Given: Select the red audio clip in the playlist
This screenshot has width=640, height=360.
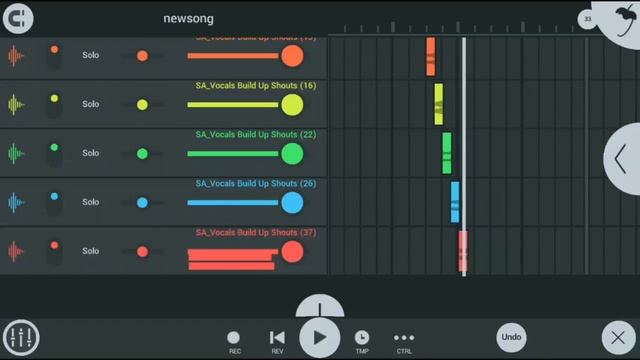Looking at the screenshot, I should pos(463,251).
